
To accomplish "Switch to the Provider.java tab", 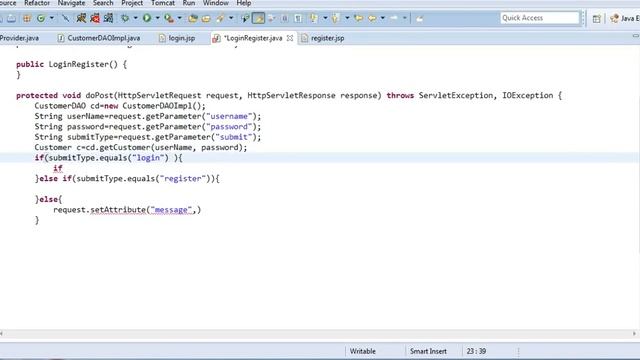I will coord(19,38).
